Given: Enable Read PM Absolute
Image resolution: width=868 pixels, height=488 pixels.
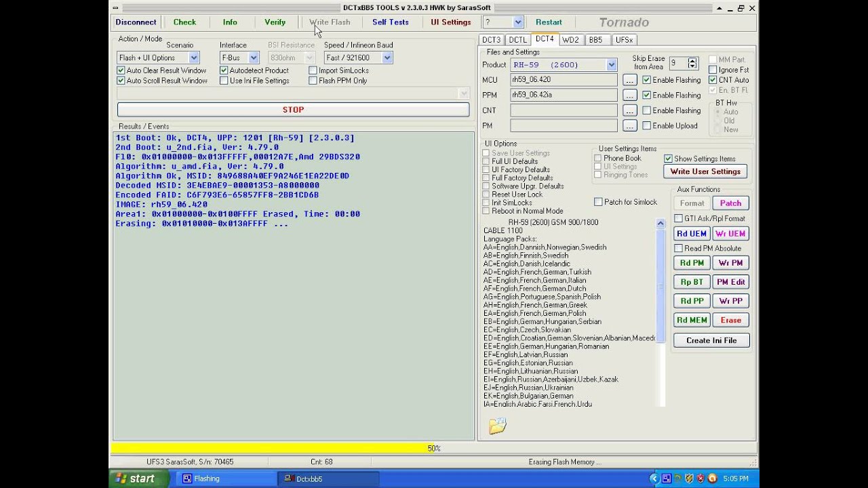Looking at the screenshot, I should [678, 248].
